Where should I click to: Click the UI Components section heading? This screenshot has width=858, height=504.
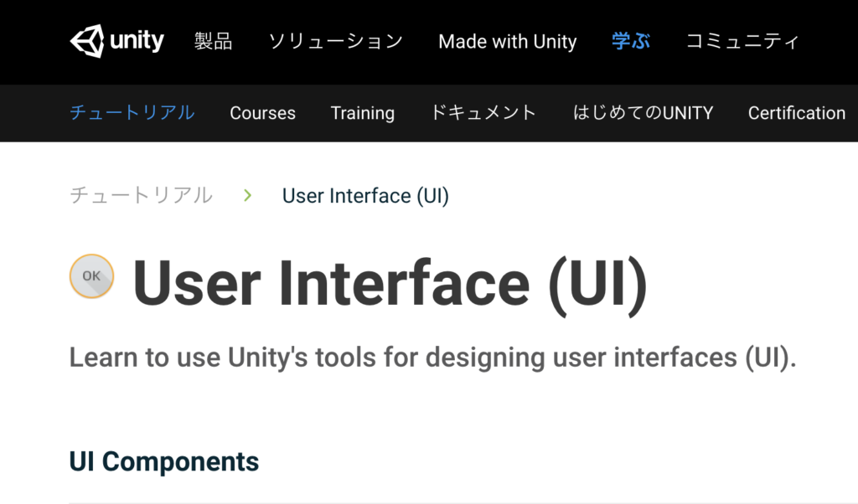tap(164, 461)
